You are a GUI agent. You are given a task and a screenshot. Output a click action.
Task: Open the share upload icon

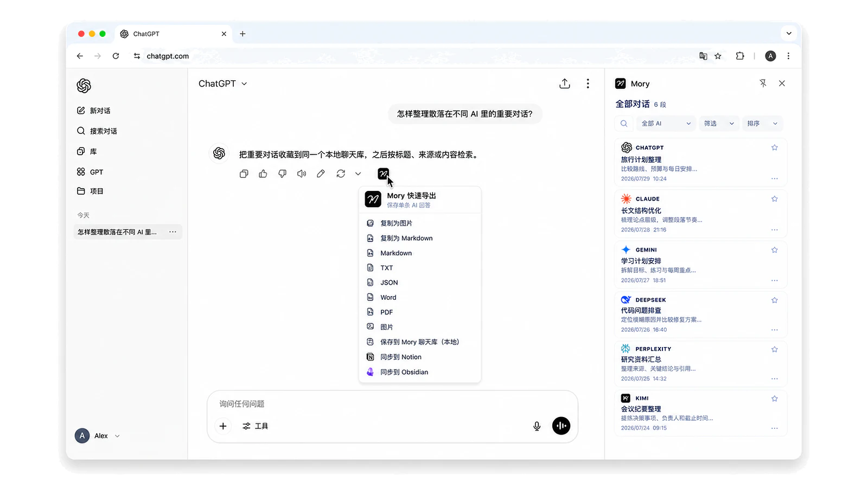[x=565, y=84]
